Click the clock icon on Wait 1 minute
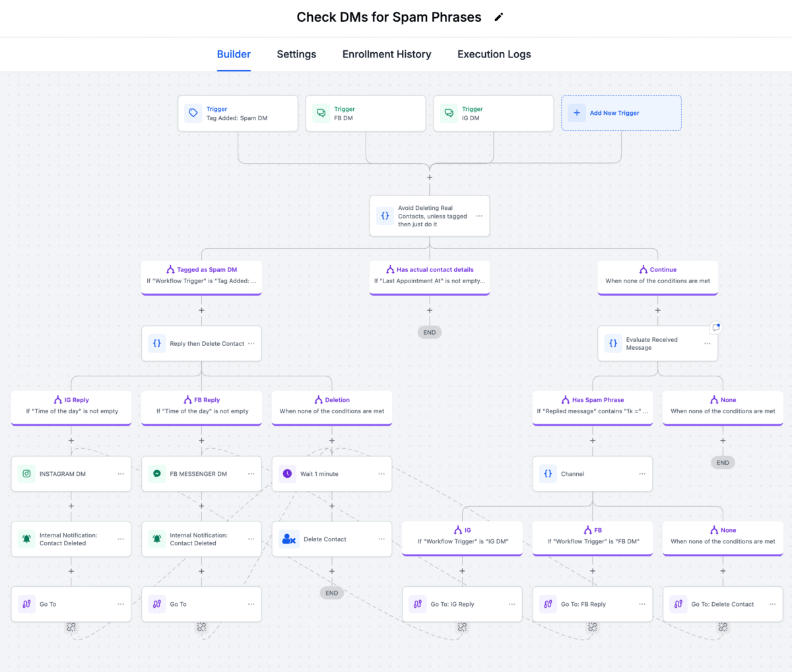792x672 pixels. pyautogui.click(x=287, y=474)
